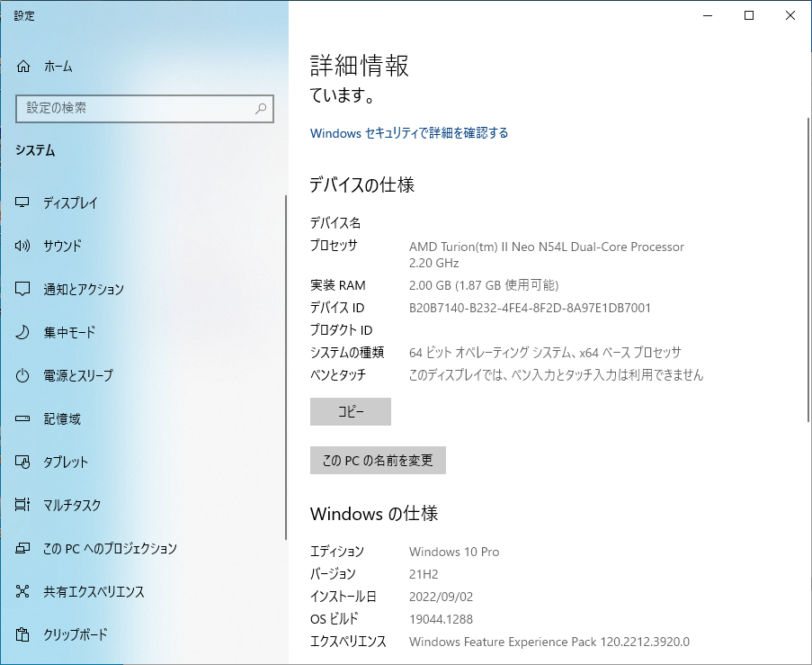Viewport: 812px width, 665px height.
Task: Maximize the Settings window
Action: tap(749, 15)
